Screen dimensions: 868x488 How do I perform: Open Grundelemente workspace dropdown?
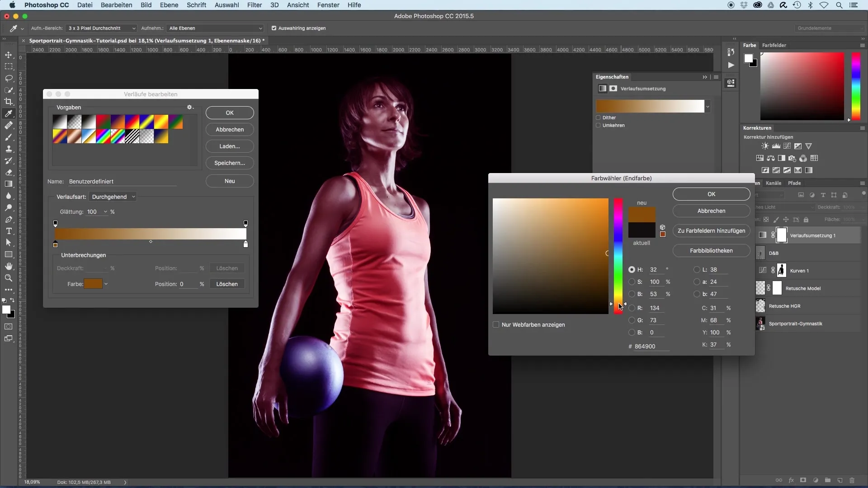[829, 28]
